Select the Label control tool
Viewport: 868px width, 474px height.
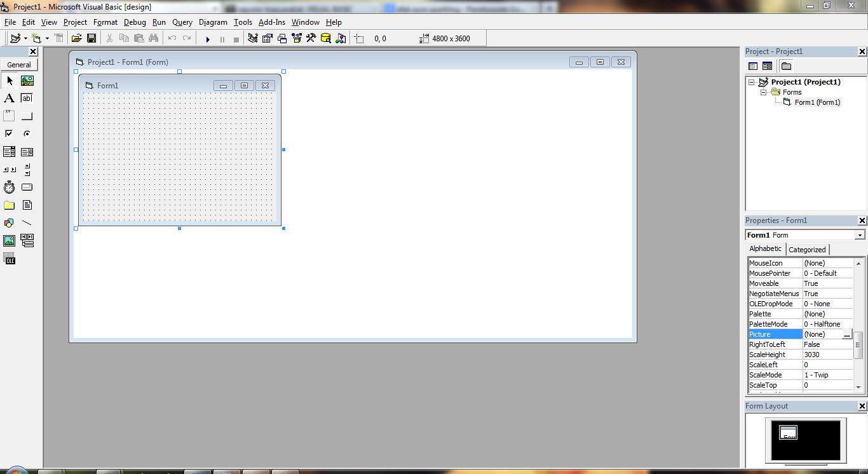(x=10, y=98)
